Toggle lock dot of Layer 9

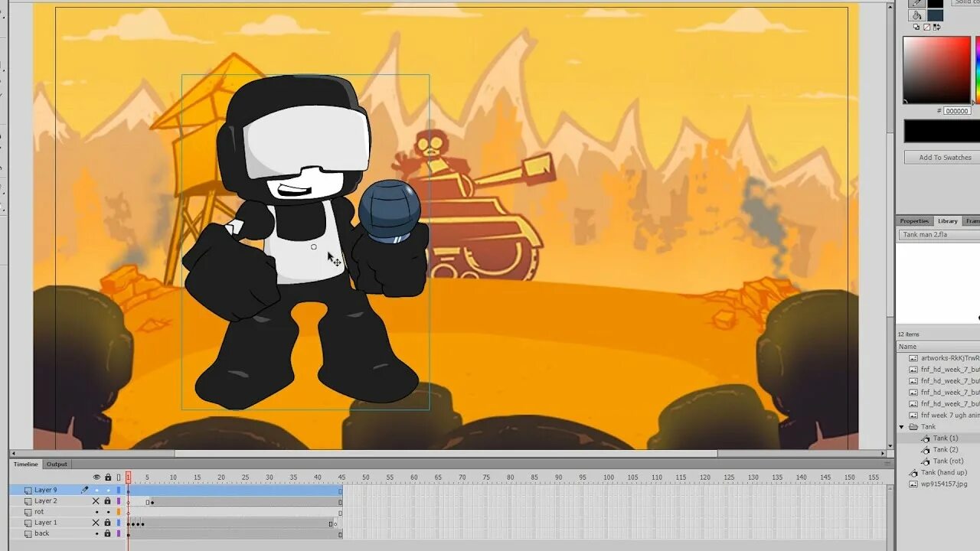[x=108, y=490]
